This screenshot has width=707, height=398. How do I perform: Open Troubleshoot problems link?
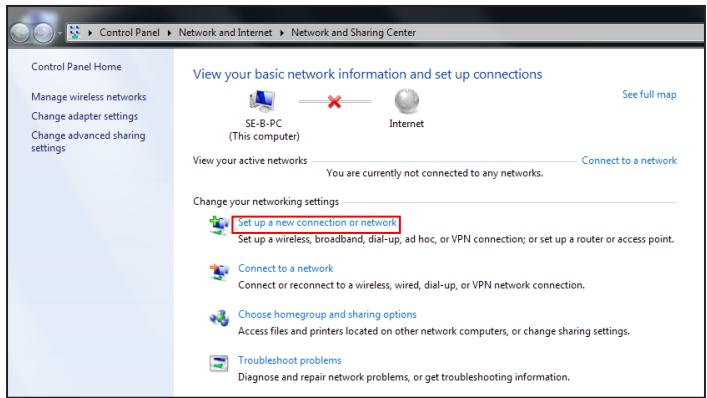point(289,361)
